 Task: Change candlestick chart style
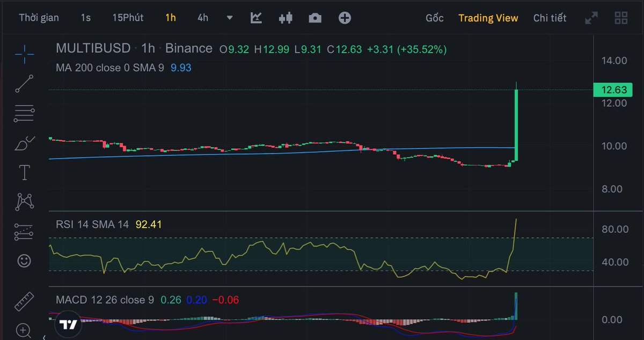tap(286, 18)
